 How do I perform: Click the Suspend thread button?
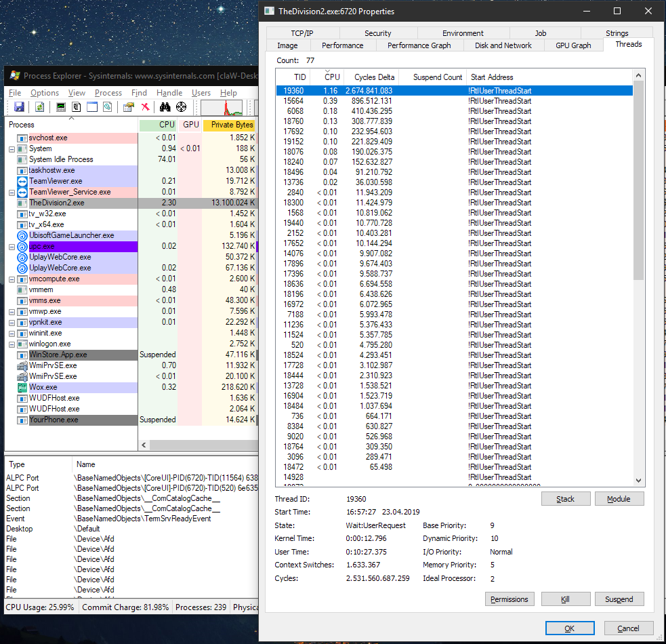(619, 599)
